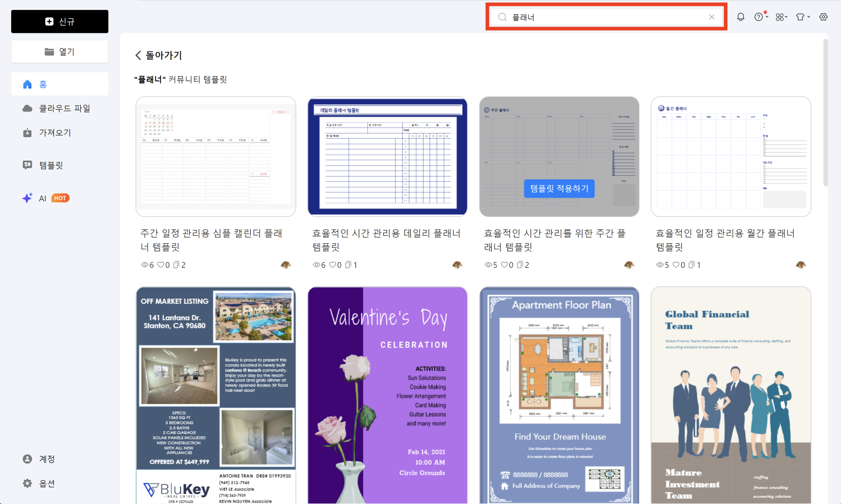Click the 가져오기 import icon
This screenshot has height=504, width=841.
pyautogui.click(x=28, y=133)
